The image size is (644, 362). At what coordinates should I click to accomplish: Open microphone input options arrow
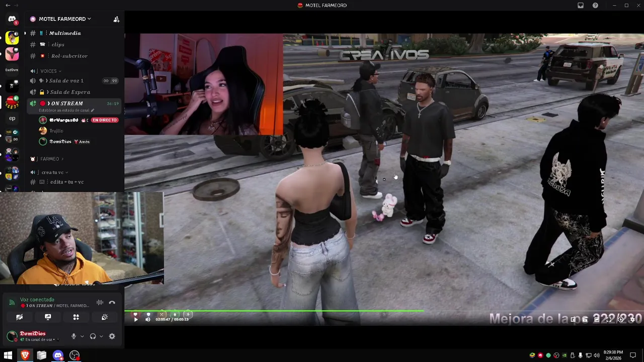pos(82,336)
